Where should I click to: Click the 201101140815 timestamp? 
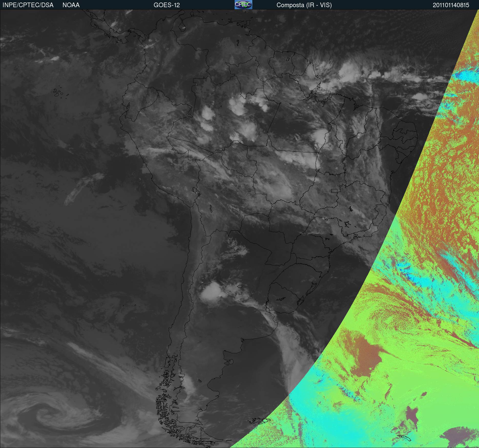tap(451, 5)
